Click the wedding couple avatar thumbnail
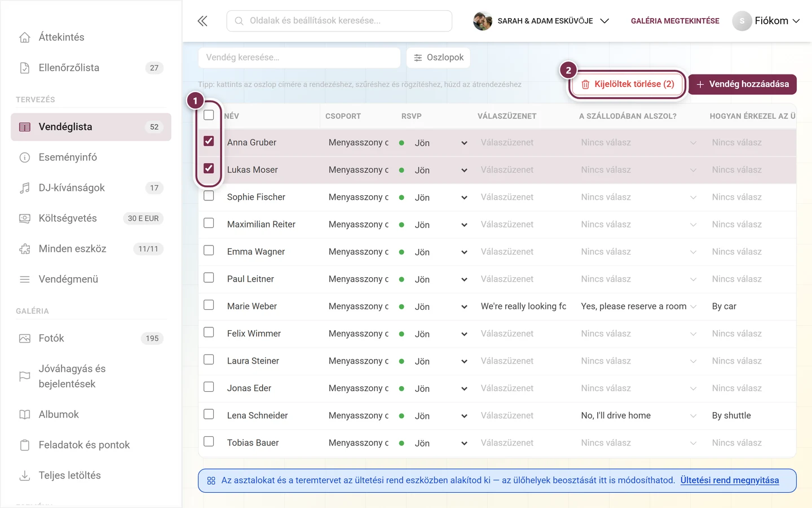 483,21
